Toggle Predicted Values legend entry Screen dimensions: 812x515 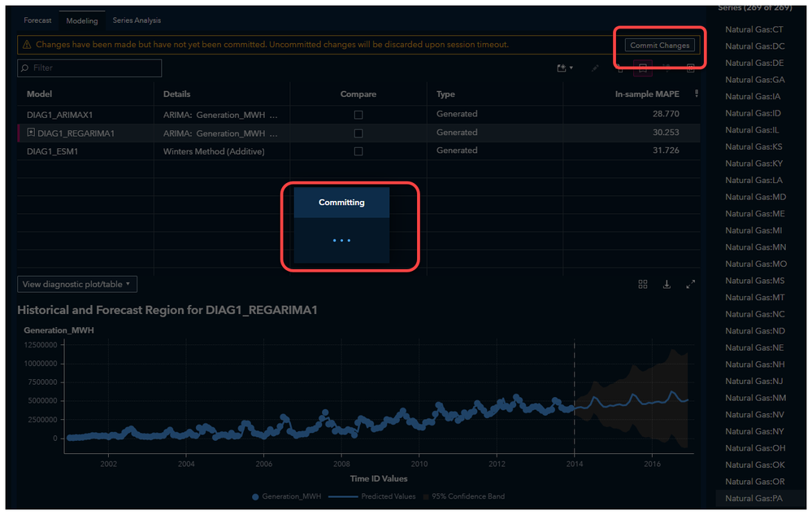[371, 496]
